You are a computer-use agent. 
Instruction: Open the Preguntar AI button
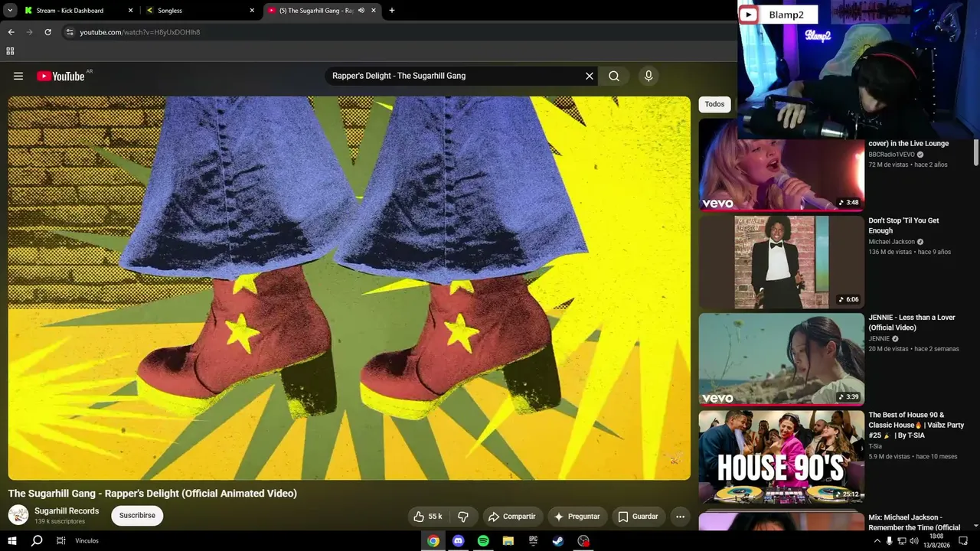(577, 517)
